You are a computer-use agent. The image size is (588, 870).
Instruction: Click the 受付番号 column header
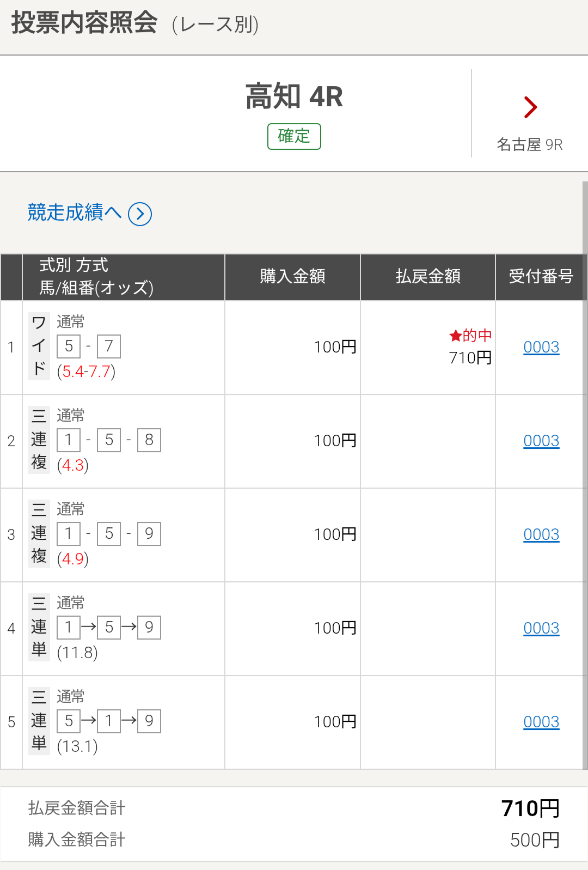point(541,277)
